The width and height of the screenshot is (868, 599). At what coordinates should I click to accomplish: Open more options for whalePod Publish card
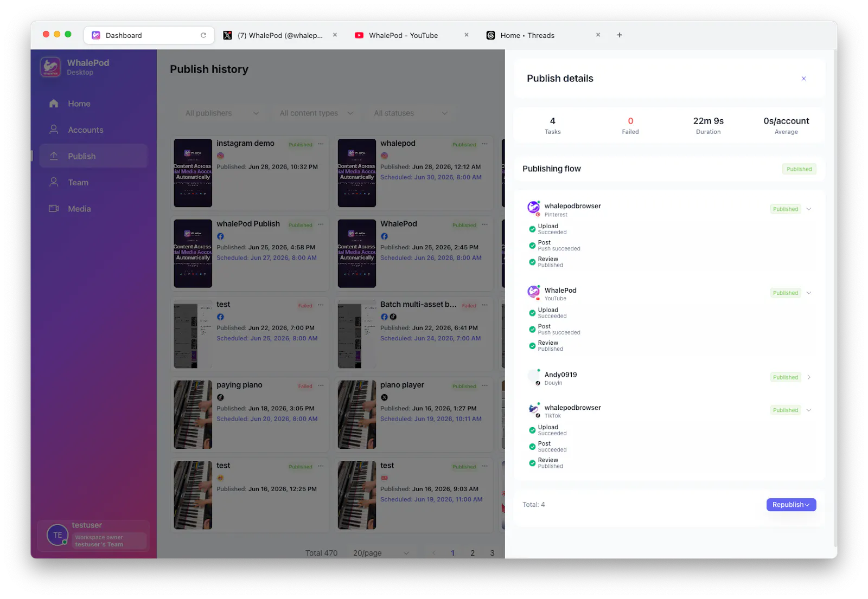coord(321,224)
